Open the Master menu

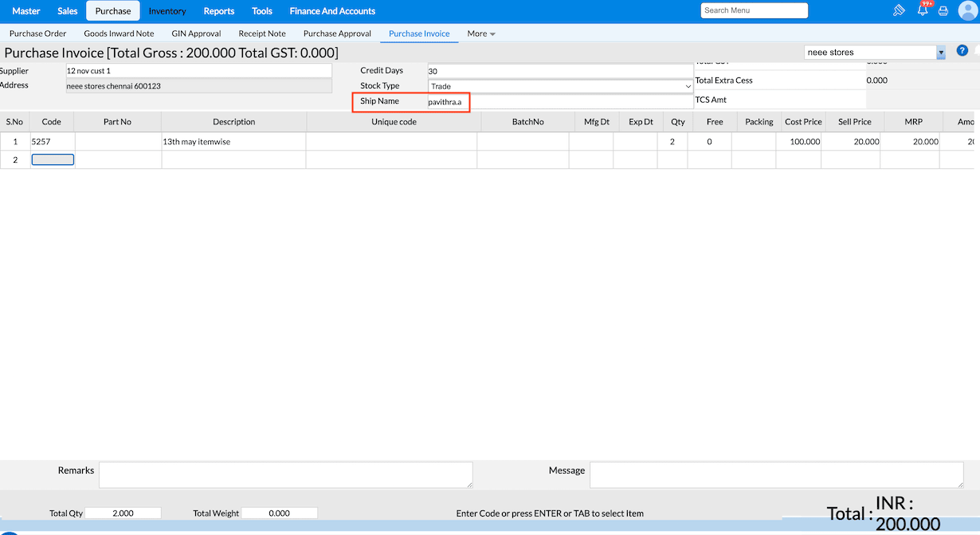(26, 11)
